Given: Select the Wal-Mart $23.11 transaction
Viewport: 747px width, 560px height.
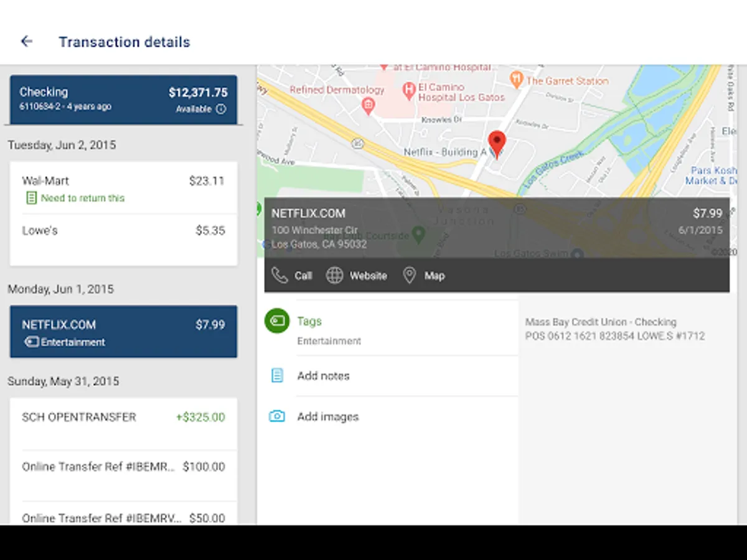Looking at the screenshot, I should (x=123, y=189).
